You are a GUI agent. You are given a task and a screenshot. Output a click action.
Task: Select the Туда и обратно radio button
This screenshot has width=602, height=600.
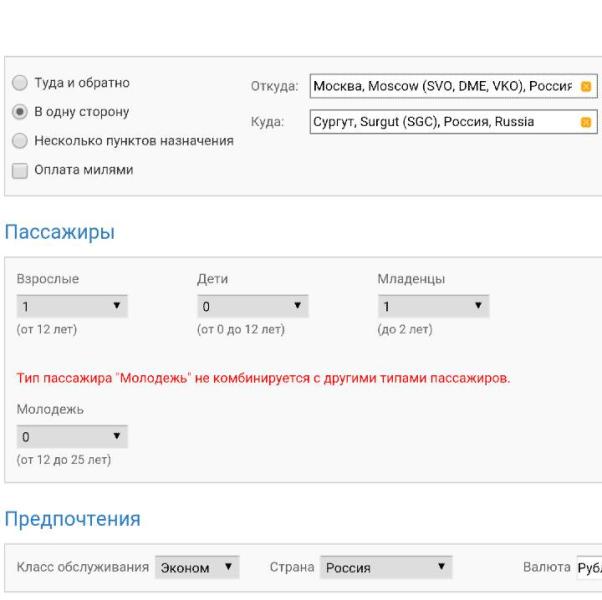(x=19, y=83)
